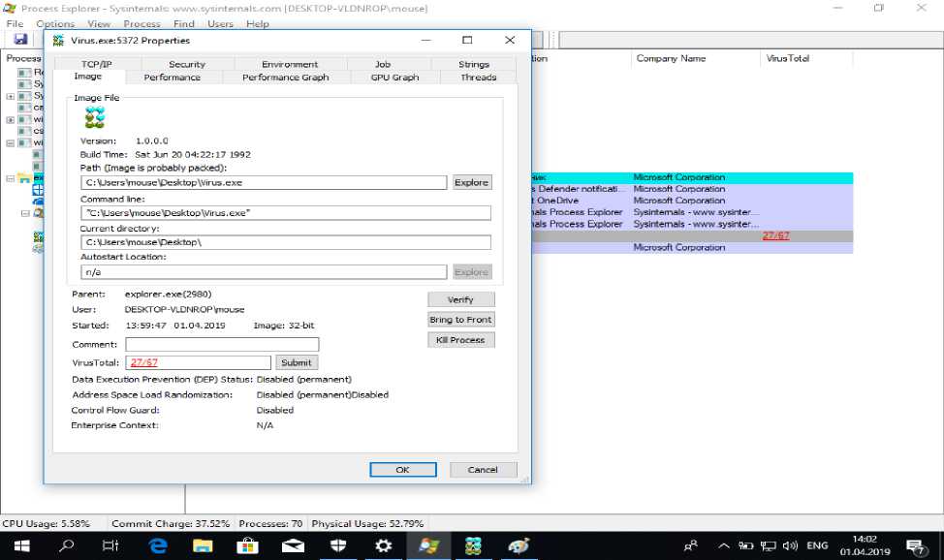Click the Verify button
Viewport: 944px width, 560px height.
(x=460, y=300)
